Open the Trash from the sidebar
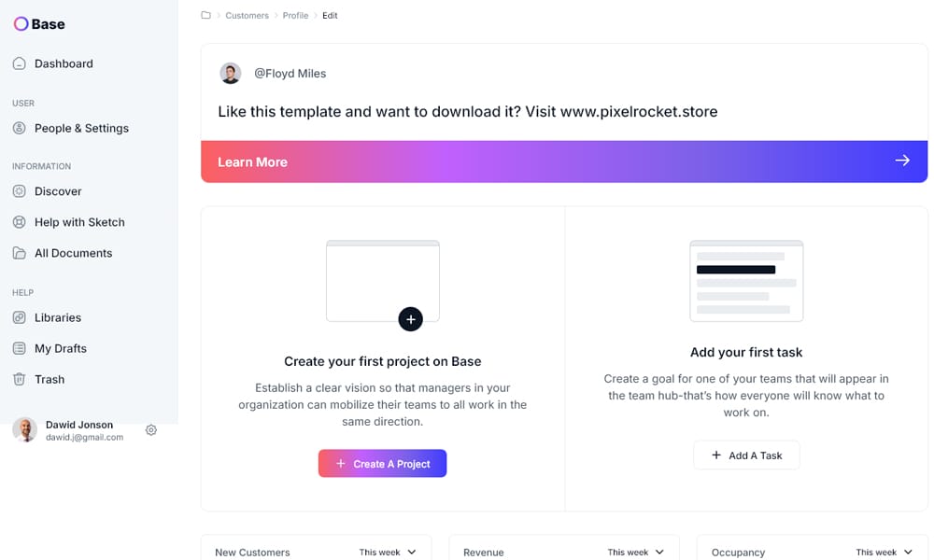The width and height of the screenshot is (934, 560). click(21, 379)
